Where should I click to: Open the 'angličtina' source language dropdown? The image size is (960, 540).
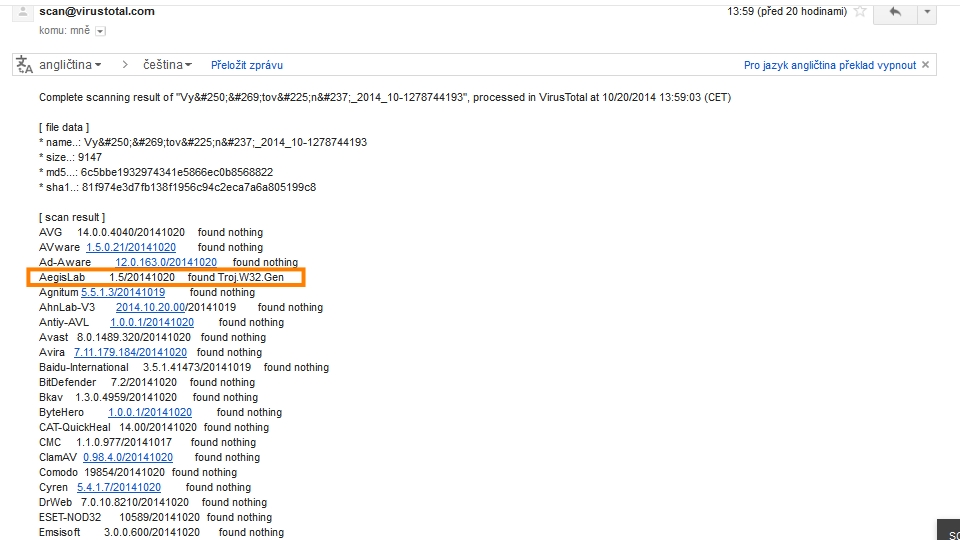point(70,65)
